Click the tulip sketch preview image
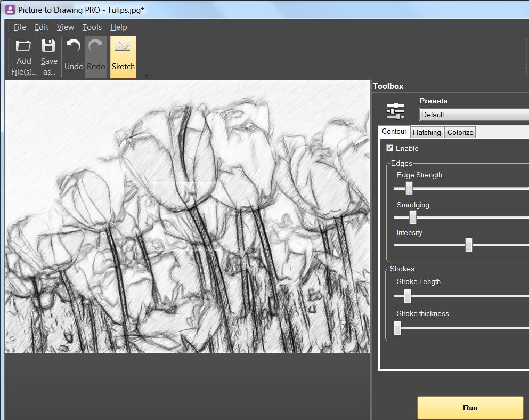The image size is (529, 420). [x=187, y=217]
